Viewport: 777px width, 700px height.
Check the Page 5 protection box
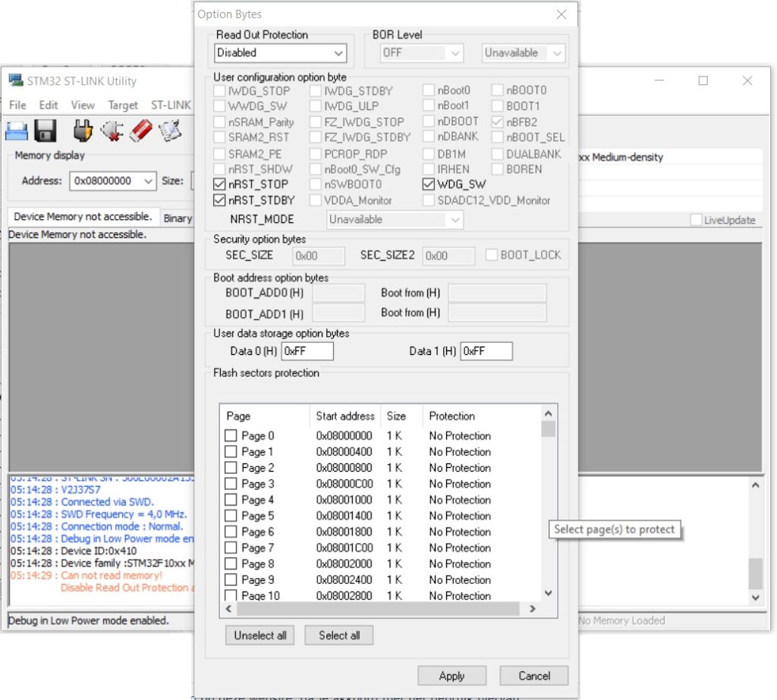point(231,516)
